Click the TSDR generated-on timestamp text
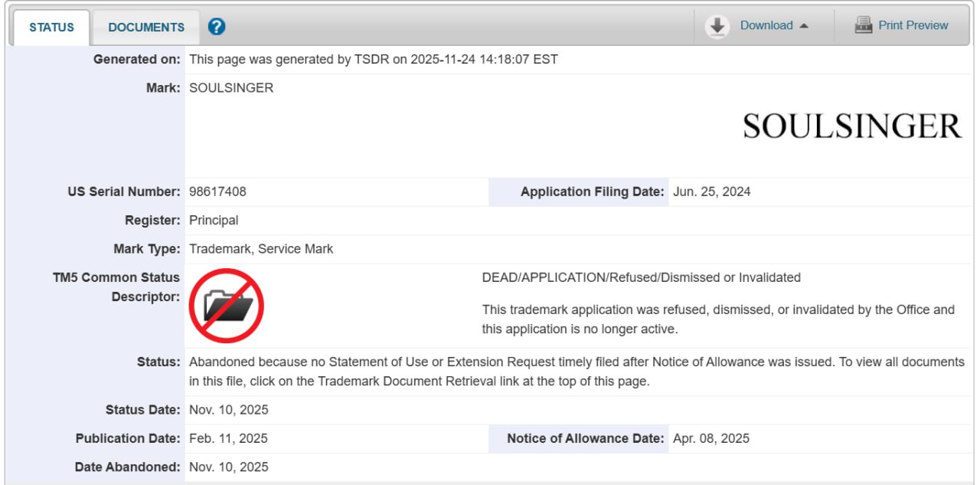This screenshot has width=980, height=485. pos(373,59)
